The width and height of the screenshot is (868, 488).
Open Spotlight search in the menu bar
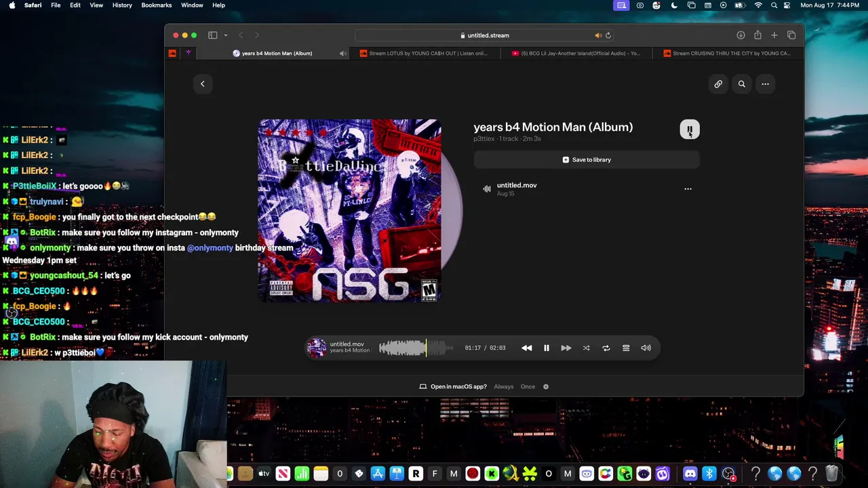click(774, 5)
